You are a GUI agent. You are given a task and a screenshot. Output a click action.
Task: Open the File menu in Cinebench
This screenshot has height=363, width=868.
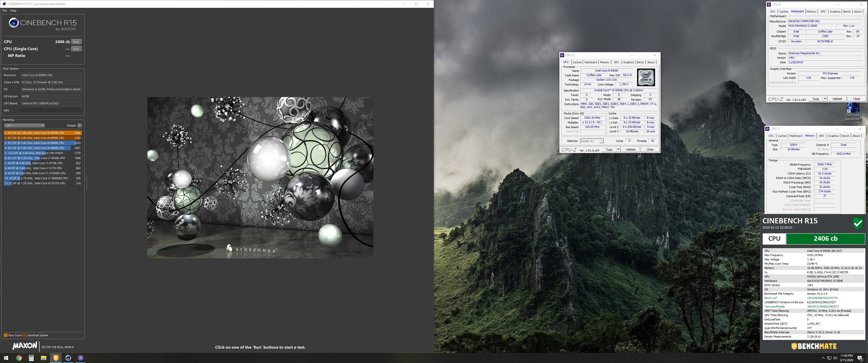(x=4, y=11)
